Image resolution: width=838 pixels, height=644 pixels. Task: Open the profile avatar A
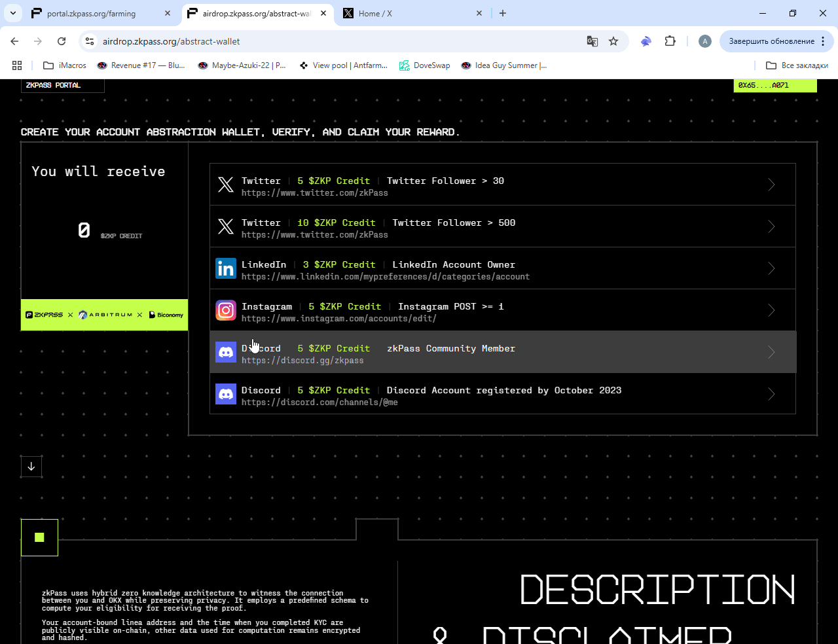coord(705,41)
